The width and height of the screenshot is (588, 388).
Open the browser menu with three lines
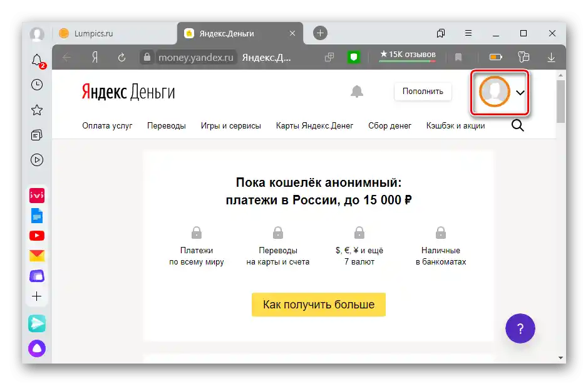click(x=468, y=33)
